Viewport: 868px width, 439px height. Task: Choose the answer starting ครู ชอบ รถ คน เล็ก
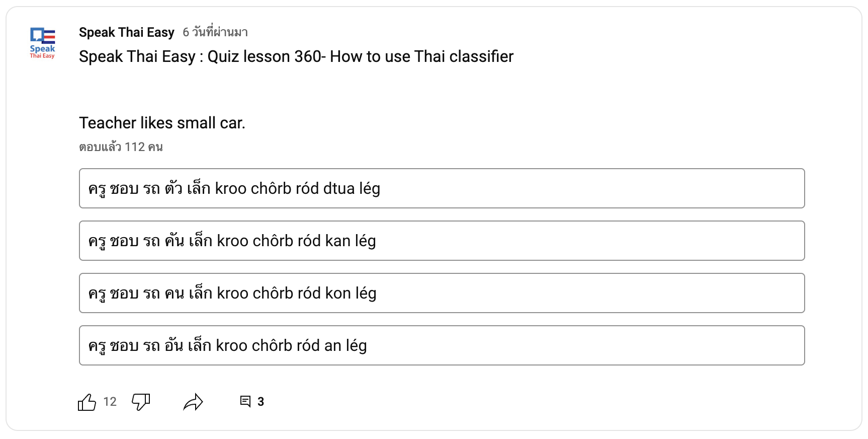point(442,293)
